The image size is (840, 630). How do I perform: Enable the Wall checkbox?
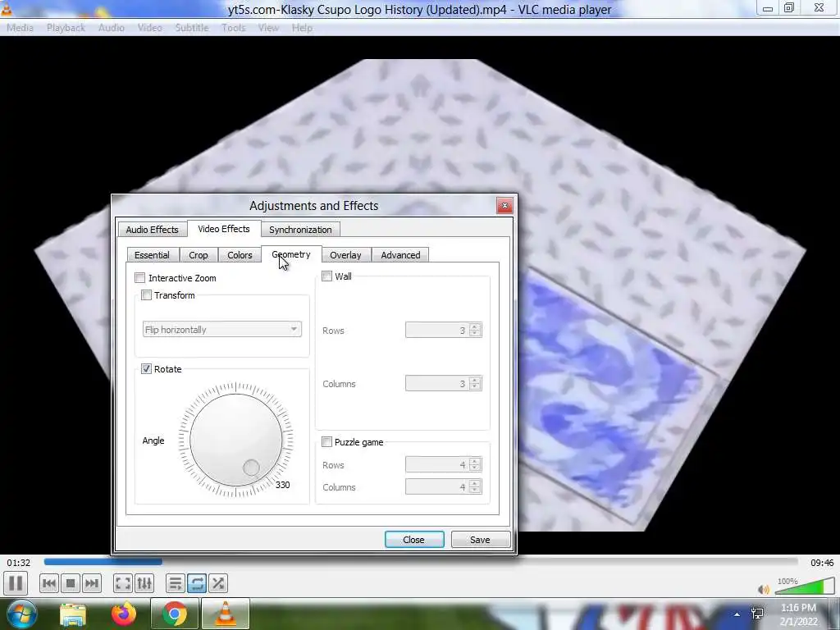pyautogui.click(x=326, y=276)
